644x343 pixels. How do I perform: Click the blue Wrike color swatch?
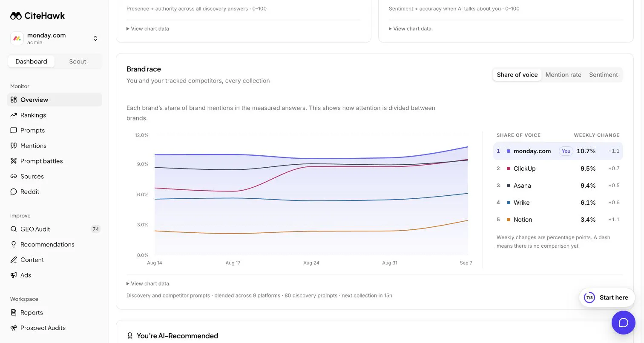coord(509,203)
